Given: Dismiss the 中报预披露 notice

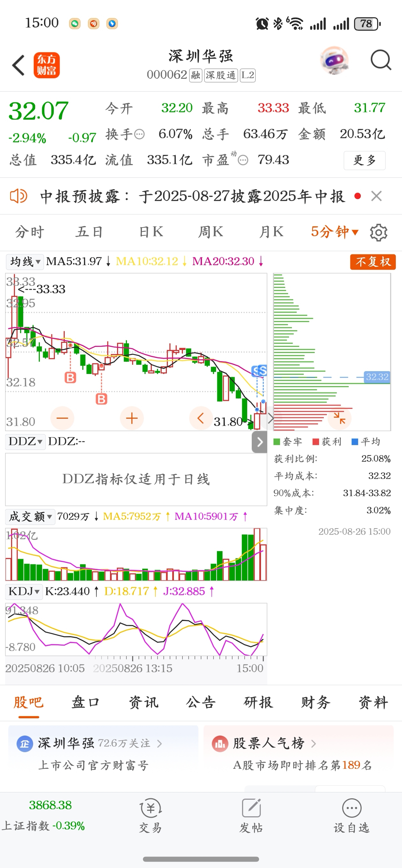Looking at the screenshot, I should click(x=376, y=196).
